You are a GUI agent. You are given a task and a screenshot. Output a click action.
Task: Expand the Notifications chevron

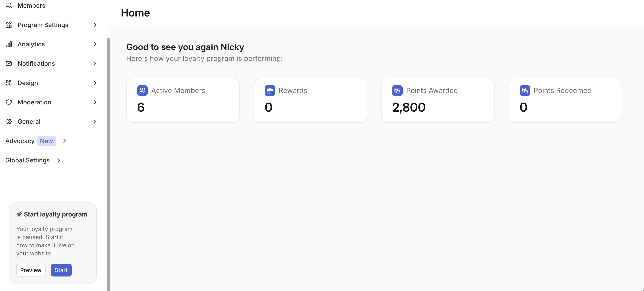[95, 64]
